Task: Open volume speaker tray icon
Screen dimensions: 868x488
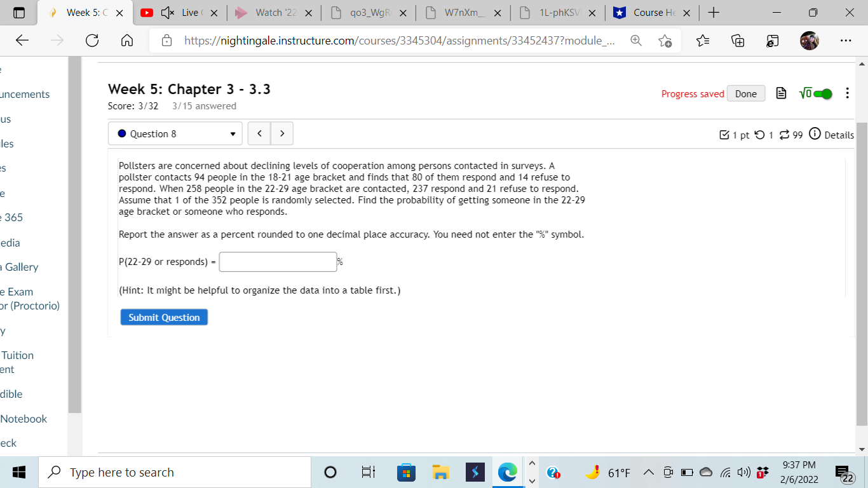Action: [742, 473]
